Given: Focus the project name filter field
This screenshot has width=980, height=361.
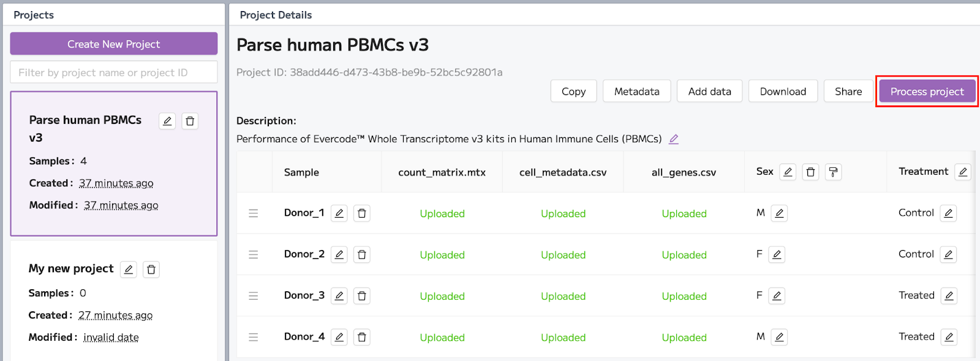Looking at the screenshot, I should (114, 72).
